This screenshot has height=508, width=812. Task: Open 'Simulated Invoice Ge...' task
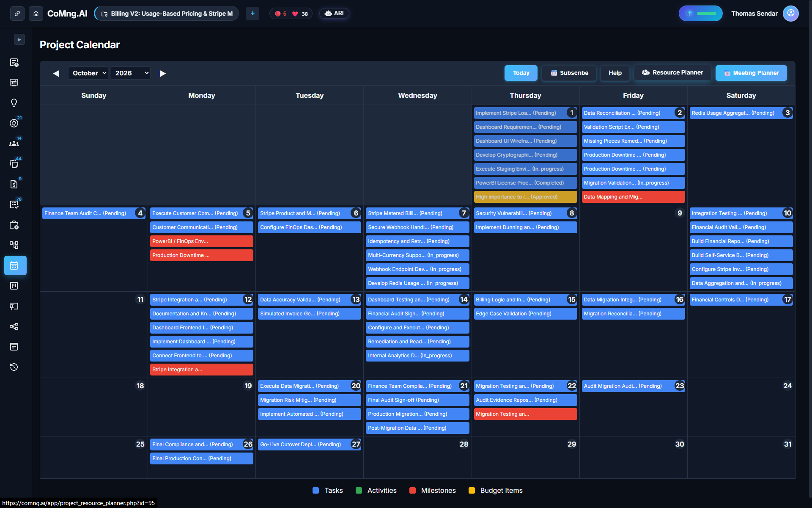pyautogui.click(x=309, y=314)
